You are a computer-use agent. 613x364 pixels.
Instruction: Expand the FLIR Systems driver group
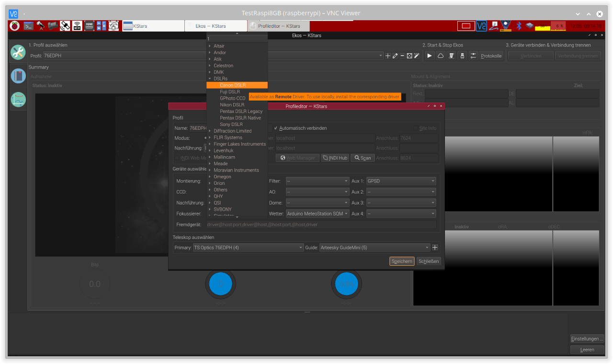[x=210, y=137]
